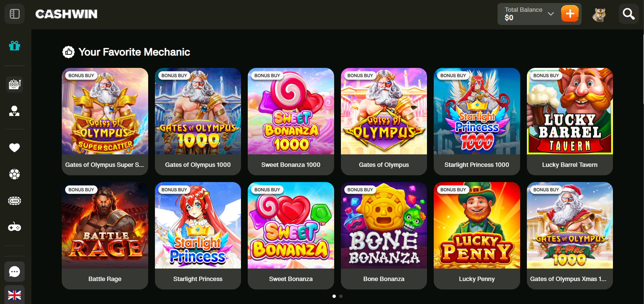Open the LIVE games sidebar icon

pyautogui.click(x=15, y=201)
